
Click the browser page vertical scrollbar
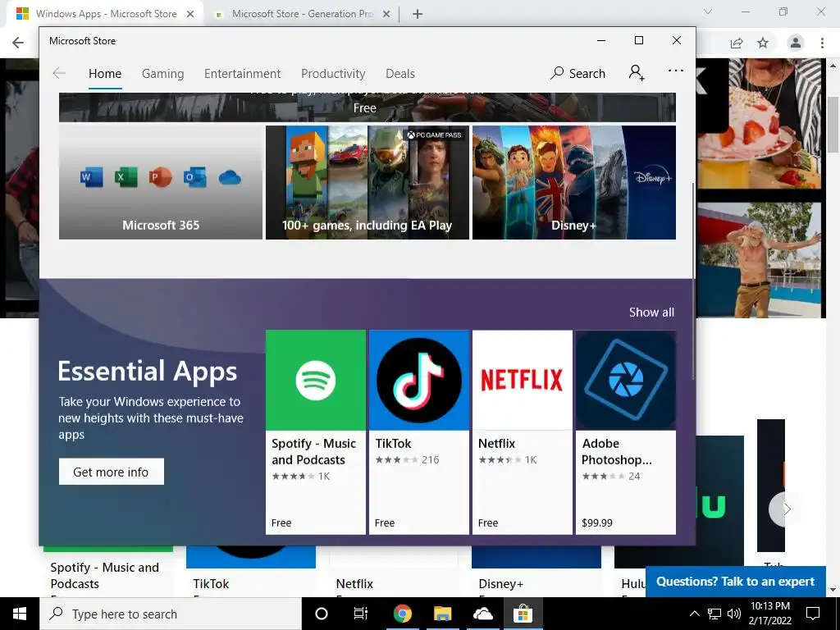click(833, 125)
